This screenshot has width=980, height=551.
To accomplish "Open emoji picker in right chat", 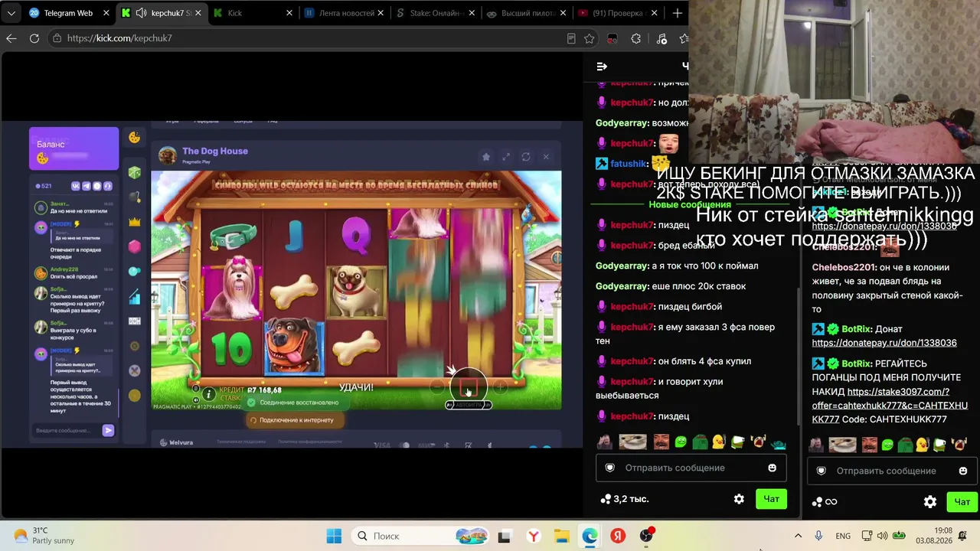I will pyautogui.click(x=963, y=471).
